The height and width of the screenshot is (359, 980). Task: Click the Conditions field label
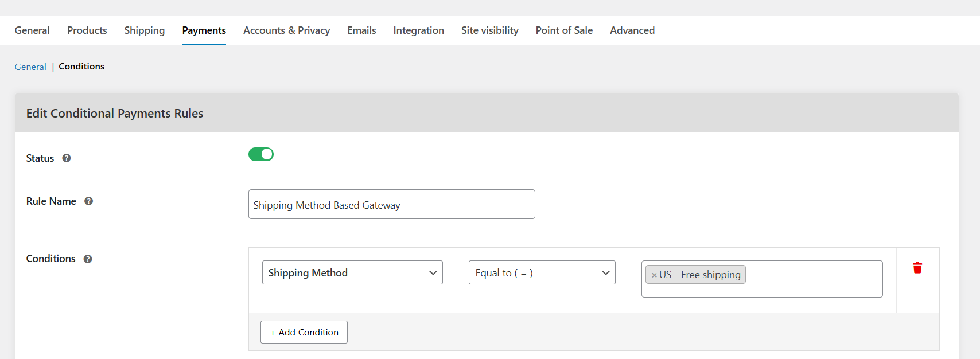click(51, 259)
